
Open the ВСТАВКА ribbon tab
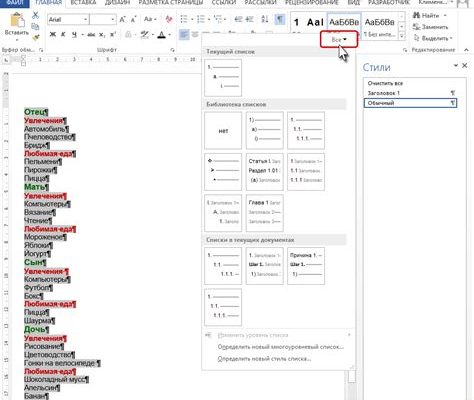click(x=84, y=2)
